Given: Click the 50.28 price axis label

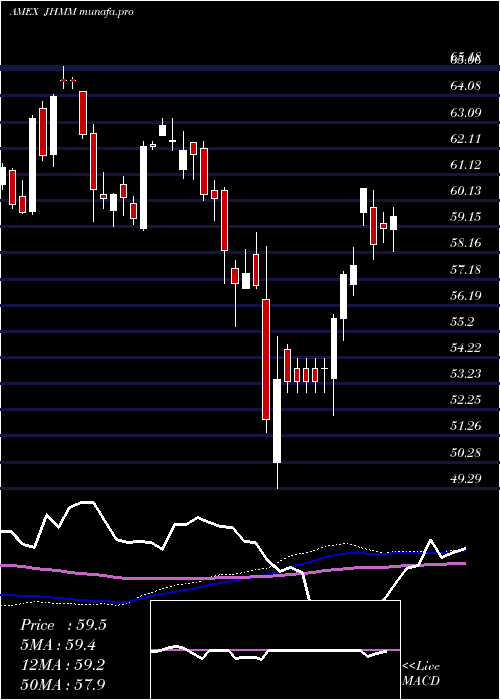Looking at the screenshot, I should point(466,453).
